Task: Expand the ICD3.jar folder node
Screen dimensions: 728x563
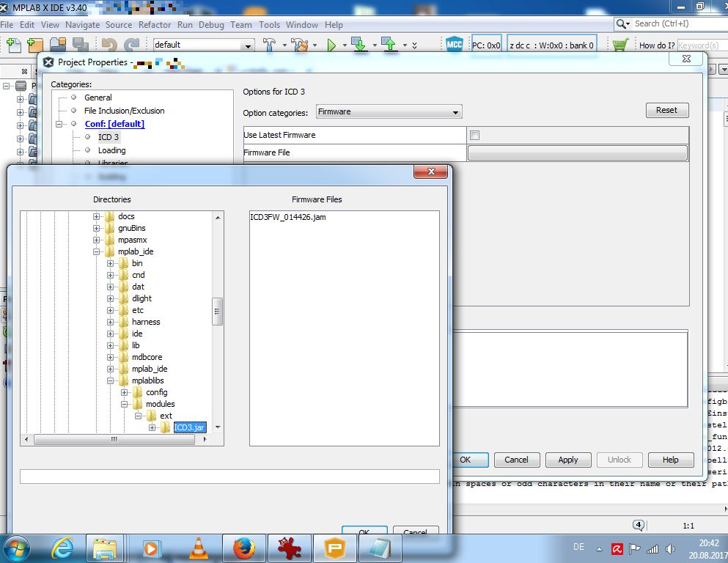Action: click(152, 427)
